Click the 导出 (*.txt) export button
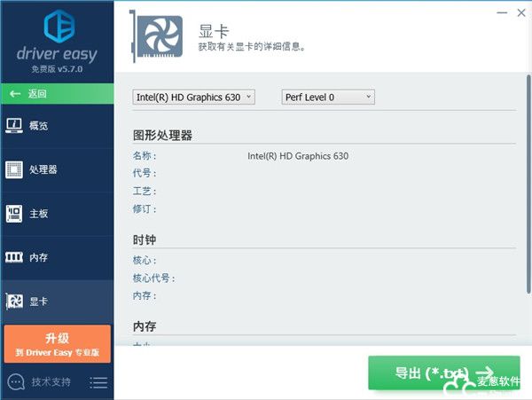Image resolution: width=532 pixels, height=400 pixels. (x=444, y=373)
